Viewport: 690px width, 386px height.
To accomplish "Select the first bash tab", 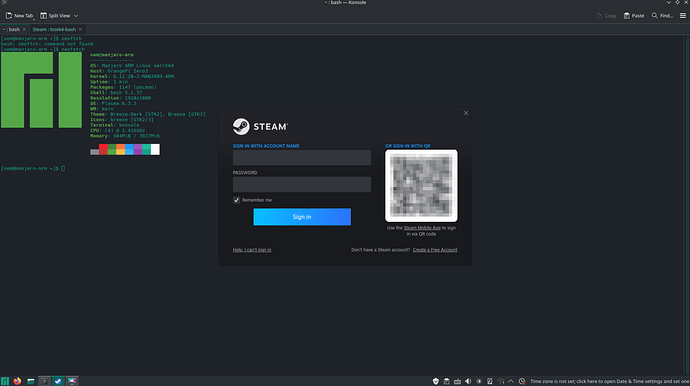I will click(x=11, y=29).
